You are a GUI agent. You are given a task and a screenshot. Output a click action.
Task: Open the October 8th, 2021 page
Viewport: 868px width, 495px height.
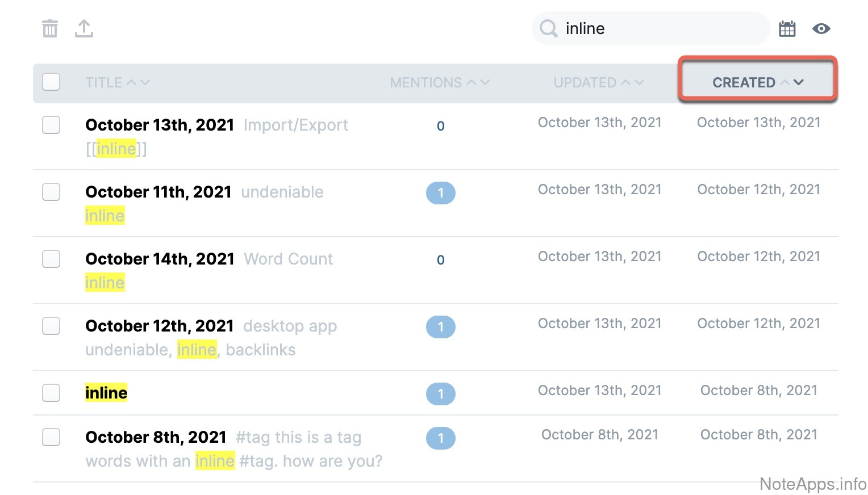156,437
